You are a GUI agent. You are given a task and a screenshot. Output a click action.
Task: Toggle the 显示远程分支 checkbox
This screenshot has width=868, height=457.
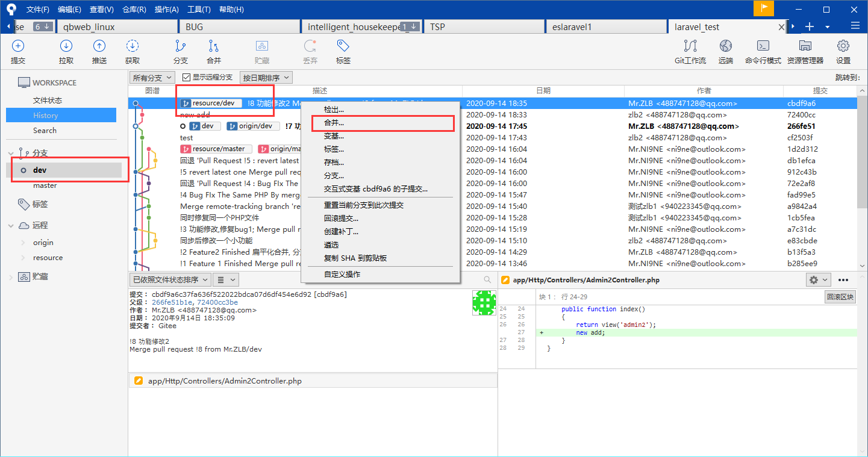pos(186,77)
